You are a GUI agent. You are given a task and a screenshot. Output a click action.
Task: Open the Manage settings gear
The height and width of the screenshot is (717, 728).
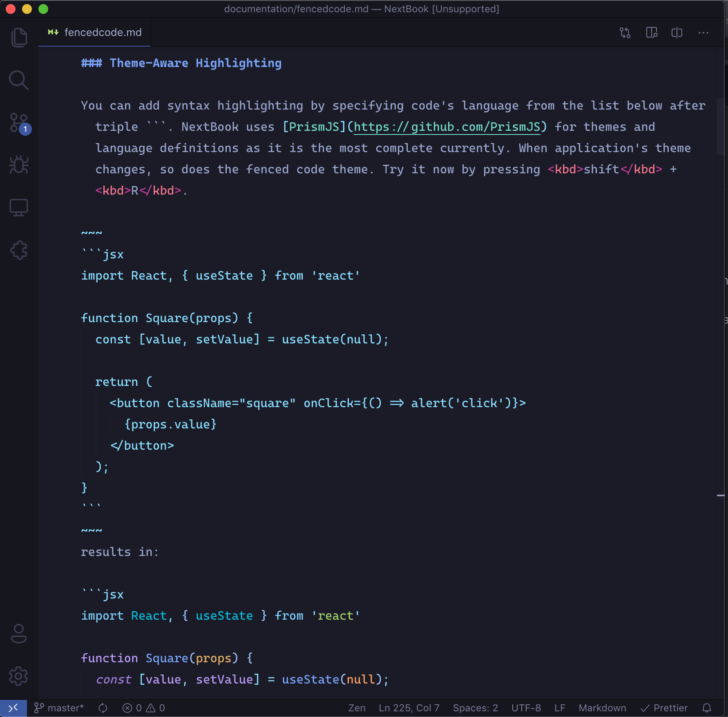[19, 676]
